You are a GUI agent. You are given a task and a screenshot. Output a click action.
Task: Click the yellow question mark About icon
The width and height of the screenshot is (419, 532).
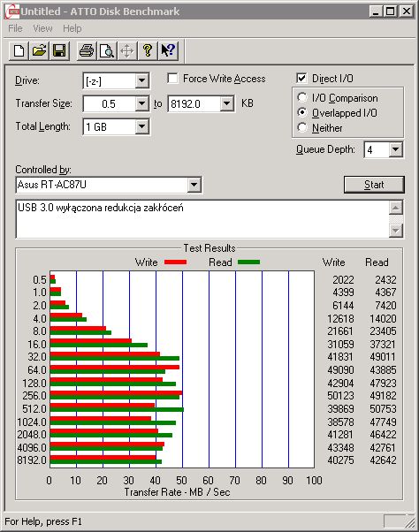(x=148, y=51)
